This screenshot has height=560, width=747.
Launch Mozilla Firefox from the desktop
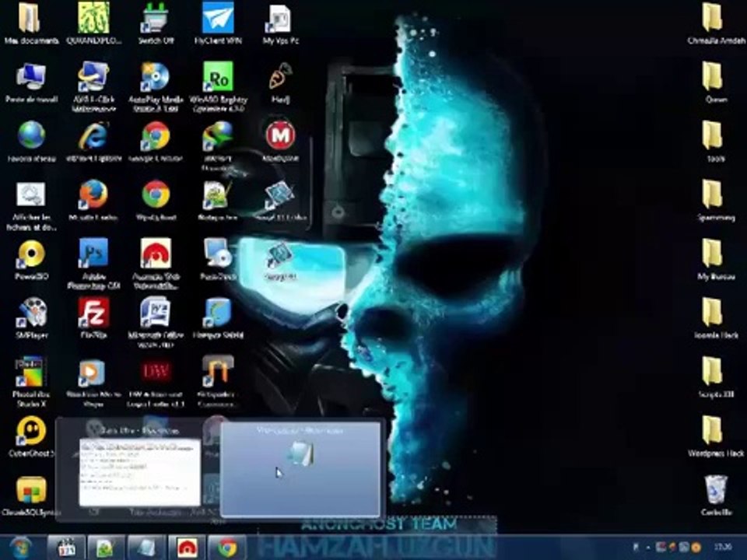[x=93, y=195]
